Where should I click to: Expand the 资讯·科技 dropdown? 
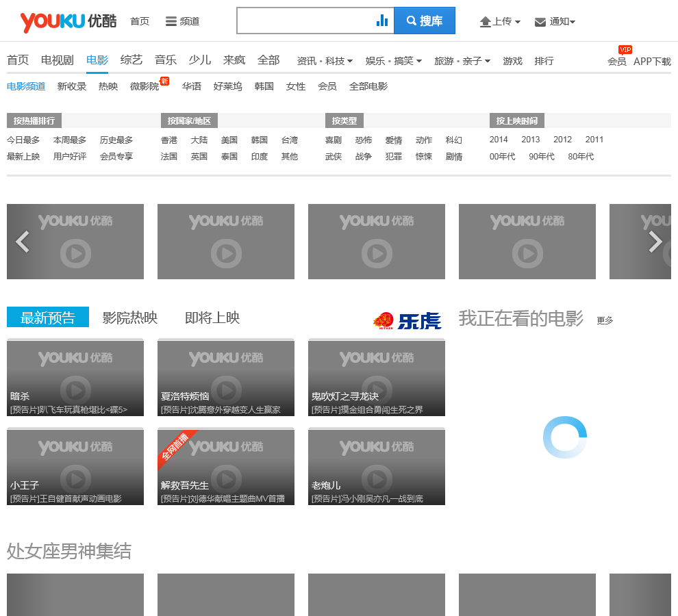point(325,61)
